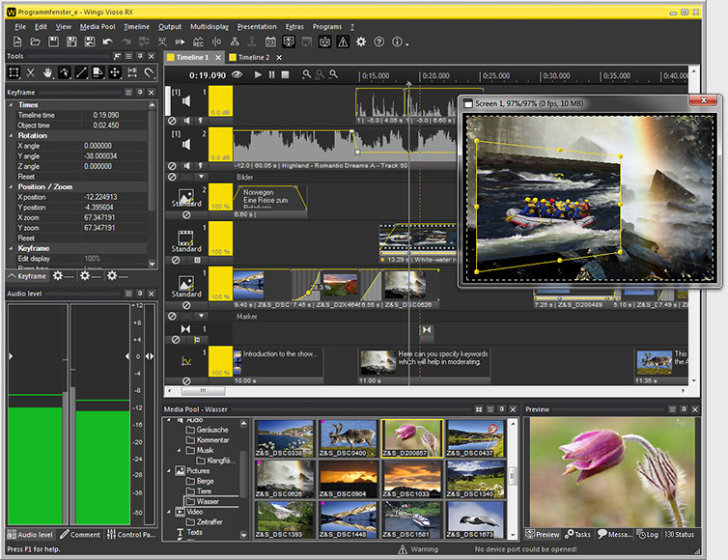This screenshot has width=728, height=560.
Task: Collapse the Marker track group arrow
Action: tap(201, 316)
